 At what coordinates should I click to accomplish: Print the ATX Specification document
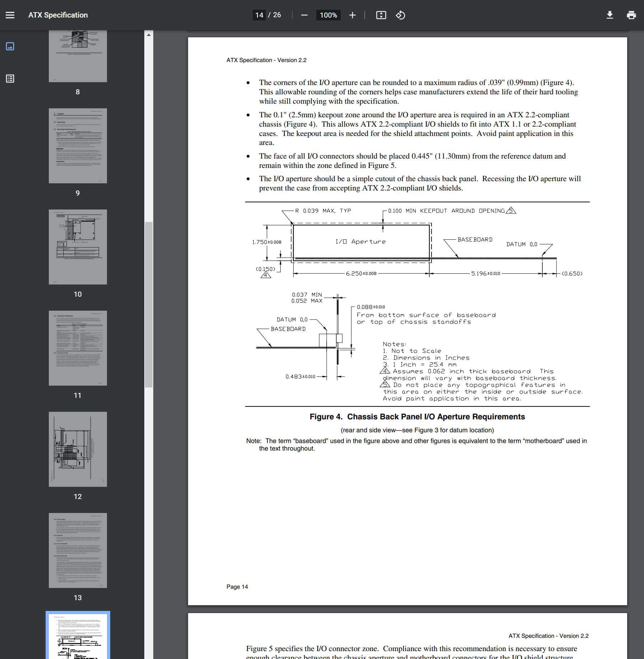point(631,15)
